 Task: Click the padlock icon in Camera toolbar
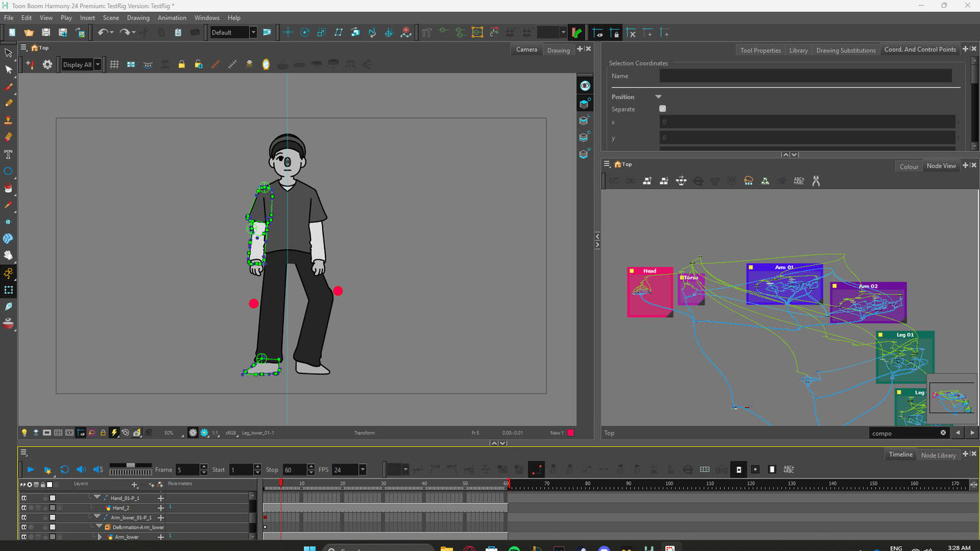pyautogui.click(x=182, y=65)
